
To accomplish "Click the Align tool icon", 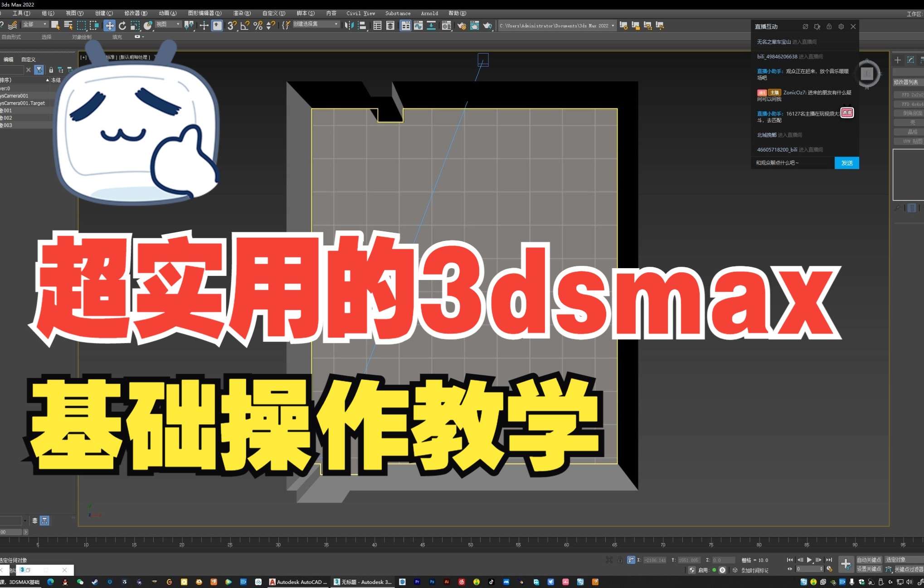I will point(362,25).
